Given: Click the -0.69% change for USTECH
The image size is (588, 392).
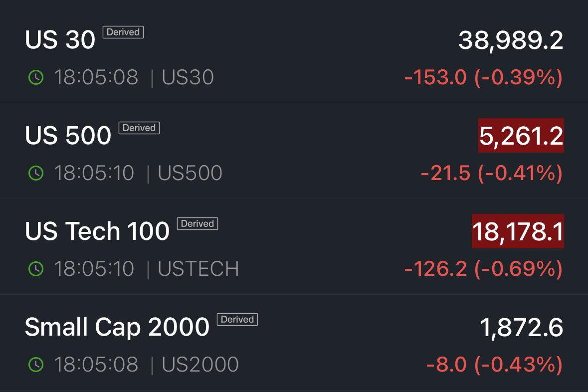Looking at the screenshot, I should [514, 269].
